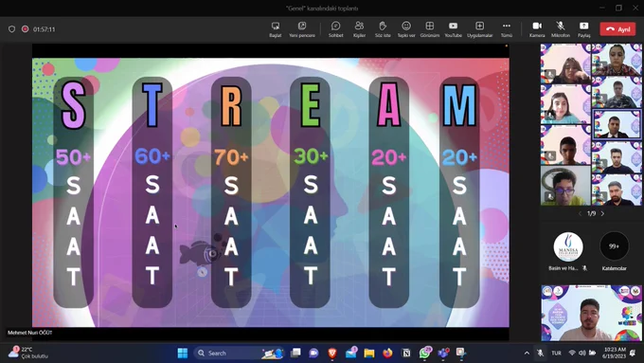Click the shield privacy icon
This screenshot has height=363, width=644.
tap(11, 29)
